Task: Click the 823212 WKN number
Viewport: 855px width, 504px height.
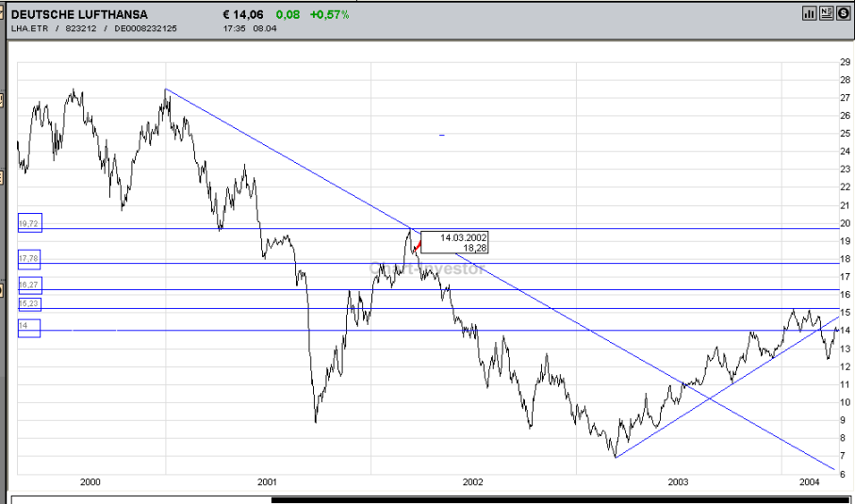Action: tap(81, 28)
